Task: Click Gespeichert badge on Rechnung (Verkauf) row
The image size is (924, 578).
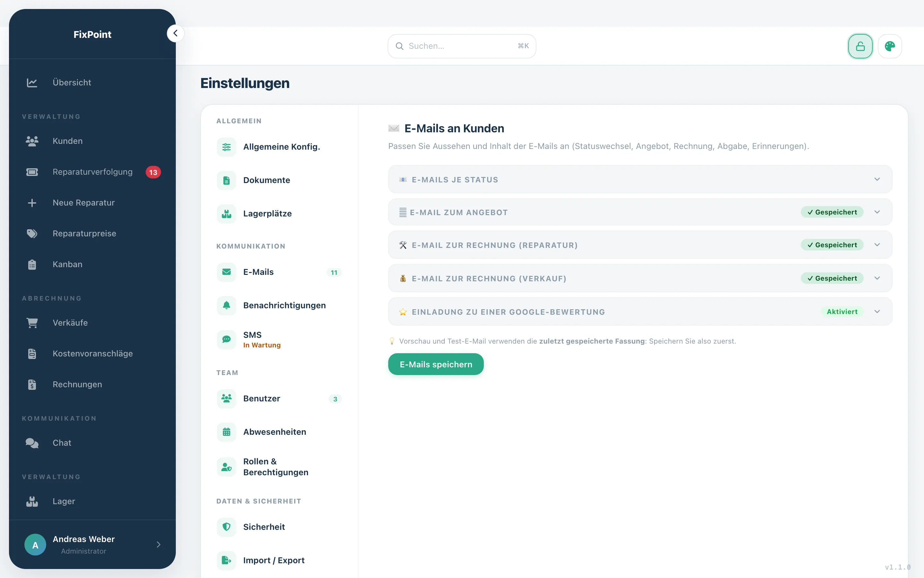Action: click(x=832, y=278)
